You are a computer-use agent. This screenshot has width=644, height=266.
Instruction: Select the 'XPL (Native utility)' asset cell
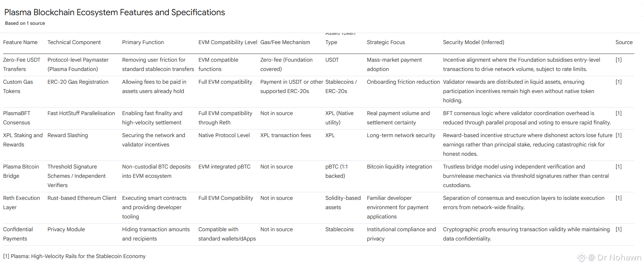click(340, 118)
